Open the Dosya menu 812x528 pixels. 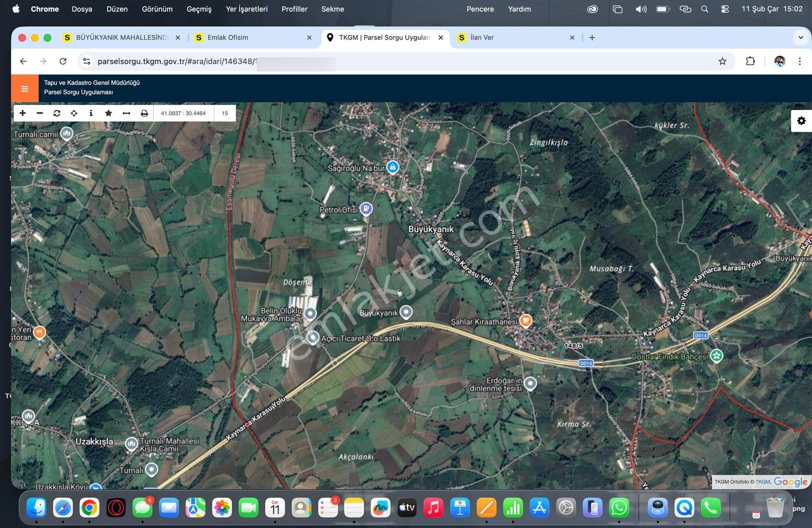pyautogui.click(x=82, y=9)
